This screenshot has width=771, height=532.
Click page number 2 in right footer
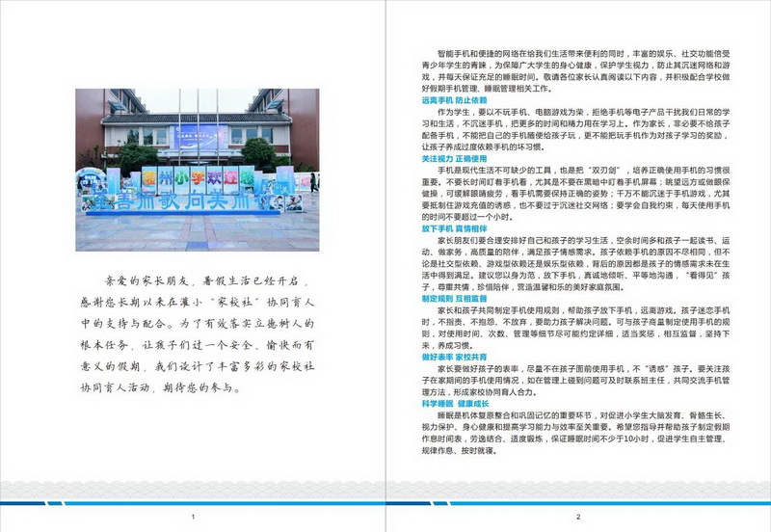[577, 518]
